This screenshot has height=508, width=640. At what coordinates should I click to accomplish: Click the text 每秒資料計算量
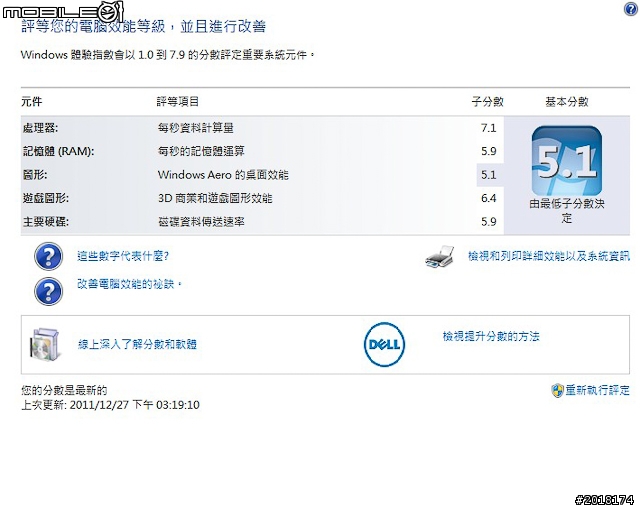(x=196, y=128)
